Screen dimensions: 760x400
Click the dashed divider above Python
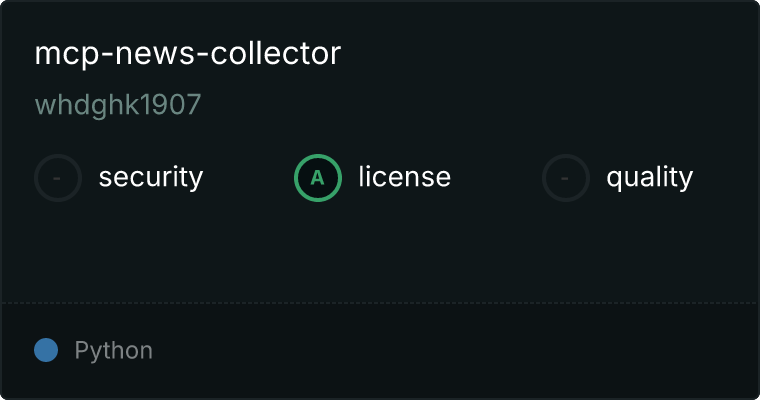(380, 303)
